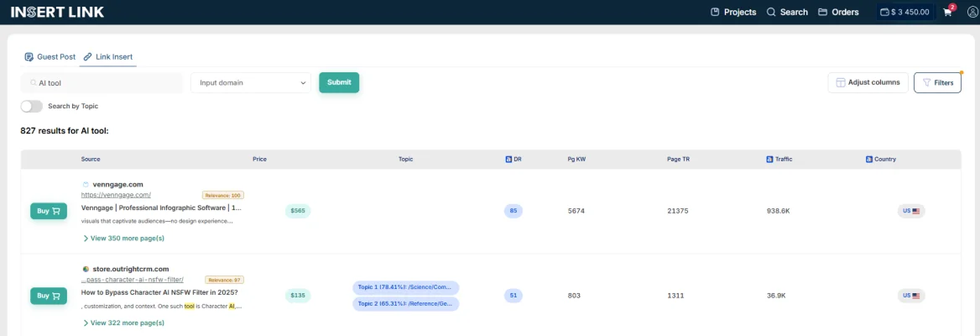The height and width of the screenshot is (336, 980).
Task: Click the INSERT LINK logo
Action: coord(57,13)
